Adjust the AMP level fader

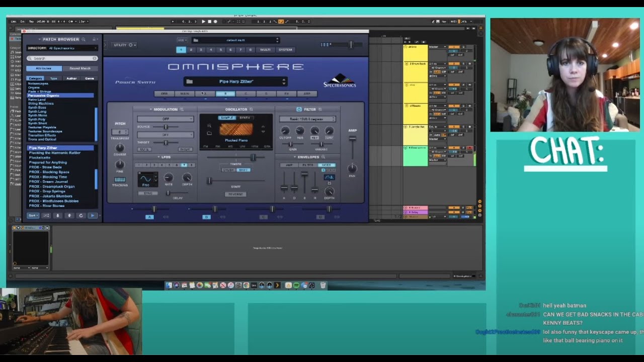(353, 139)
